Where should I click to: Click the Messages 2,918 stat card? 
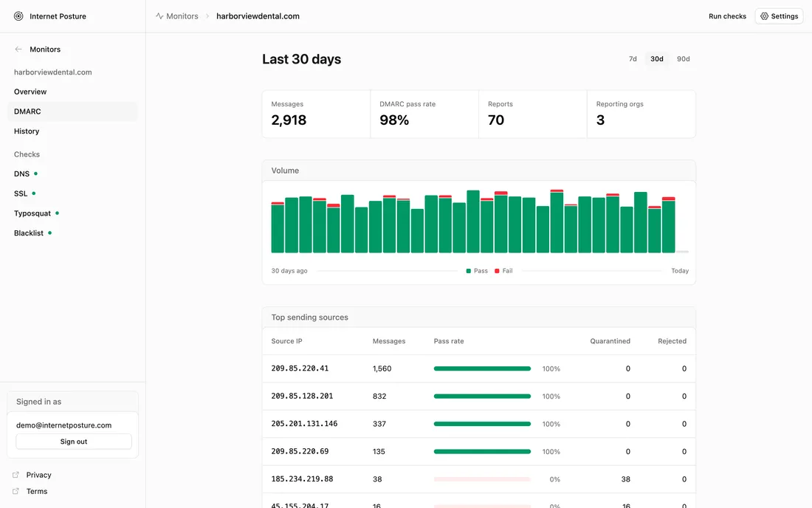(x=317, y=114)
